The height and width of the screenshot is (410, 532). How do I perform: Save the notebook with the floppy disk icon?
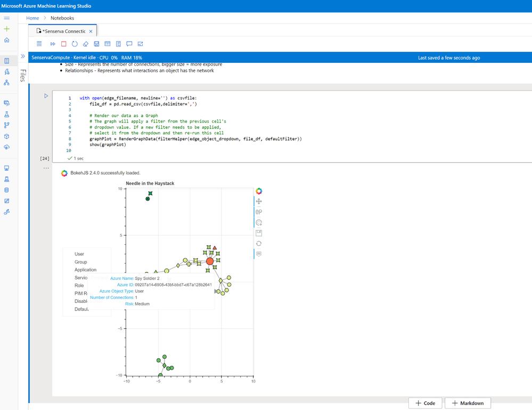[x=96, y=44]
